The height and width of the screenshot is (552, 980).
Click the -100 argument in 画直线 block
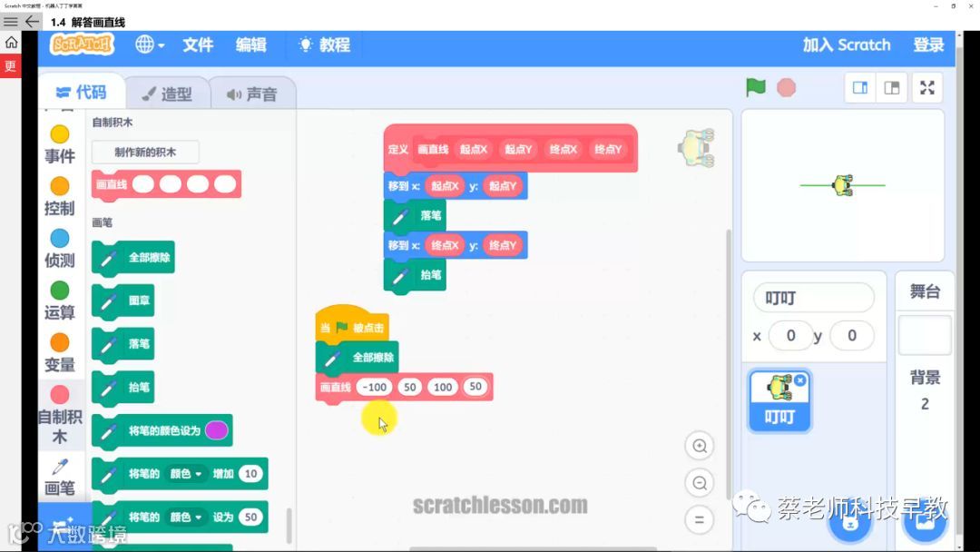(x=375, y=387)
